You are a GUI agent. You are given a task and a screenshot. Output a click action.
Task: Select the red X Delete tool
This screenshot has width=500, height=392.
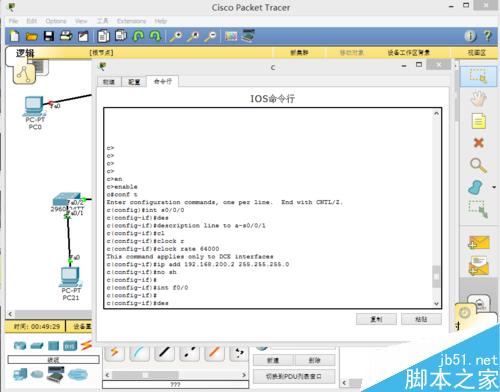tap(479, 143)
